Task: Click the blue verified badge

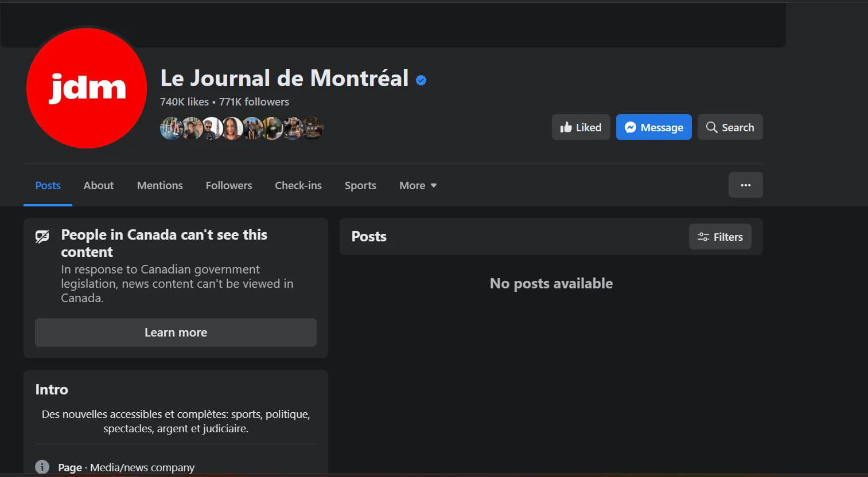Action: (421, 80)
